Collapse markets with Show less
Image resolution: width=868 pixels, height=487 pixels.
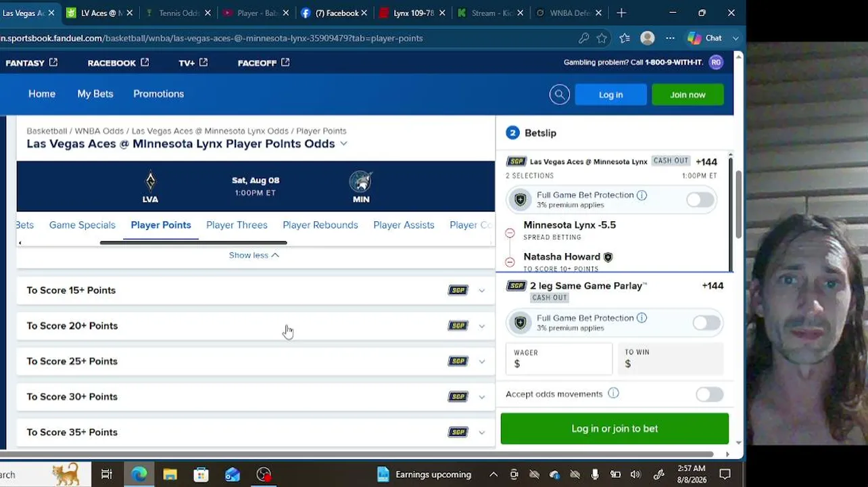click(254, 255)
